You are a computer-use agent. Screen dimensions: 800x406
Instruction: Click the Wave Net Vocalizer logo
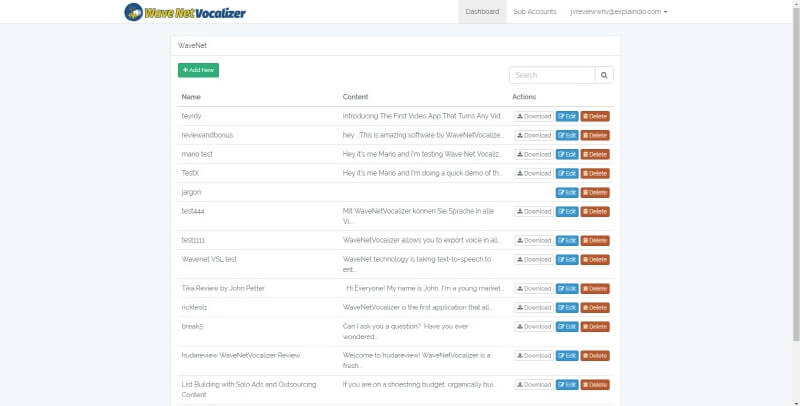[185, 12]
